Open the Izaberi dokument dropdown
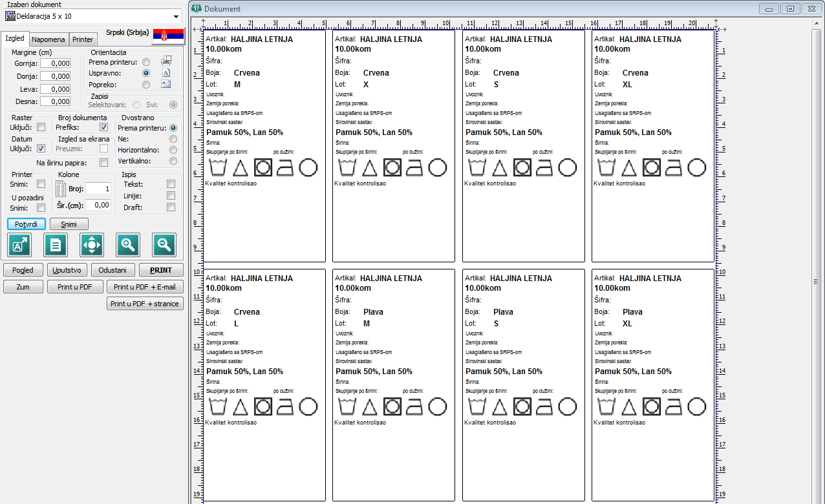This screenshot has width=825, height=504. point(177,16)
